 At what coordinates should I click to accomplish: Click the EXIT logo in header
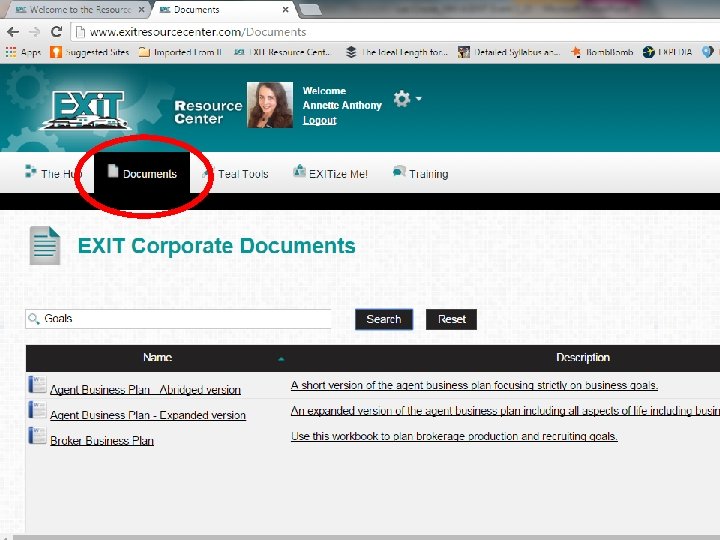86,110
